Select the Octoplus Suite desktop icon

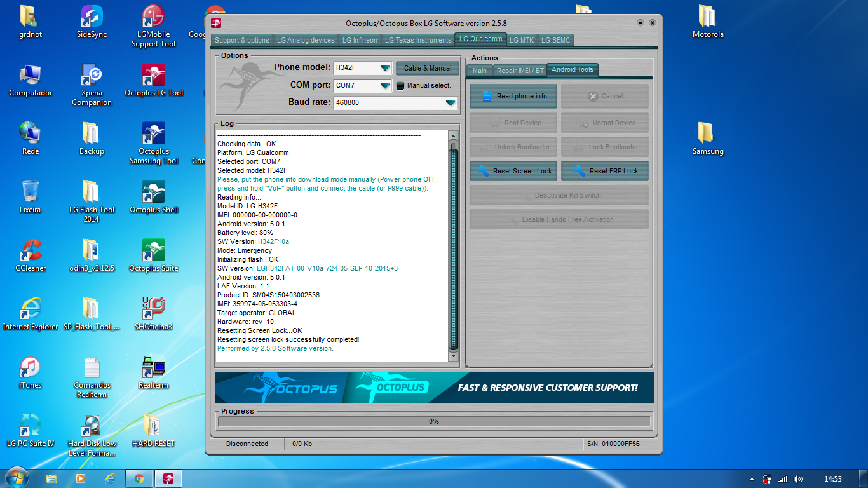(154, 255)
